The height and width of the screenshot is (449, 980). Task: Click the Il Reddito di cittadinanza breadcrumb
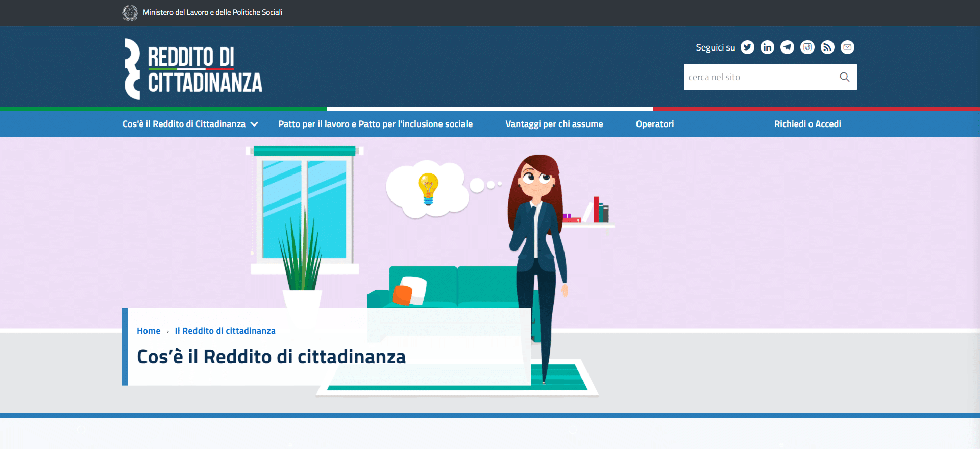[x=225, y=331]
